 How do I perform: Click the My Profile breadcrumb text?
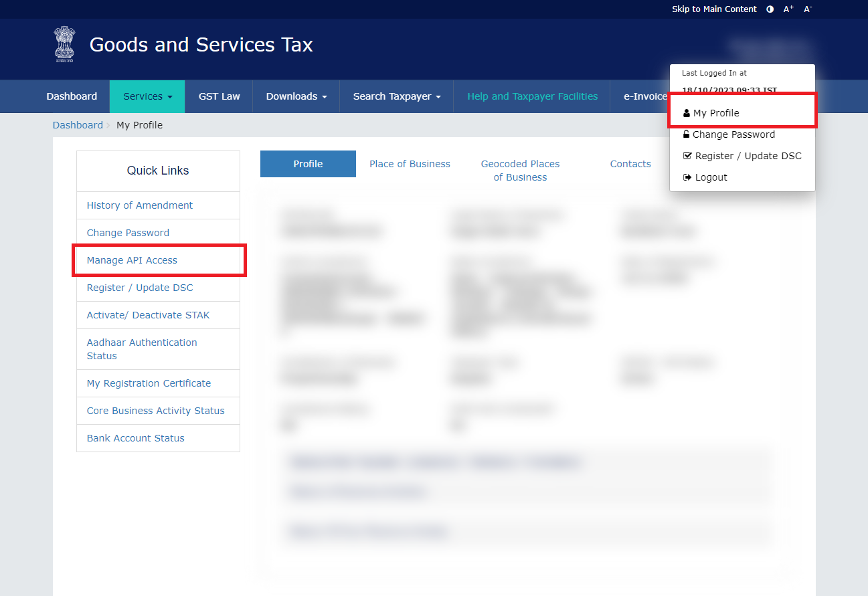(x=139, y=125)
